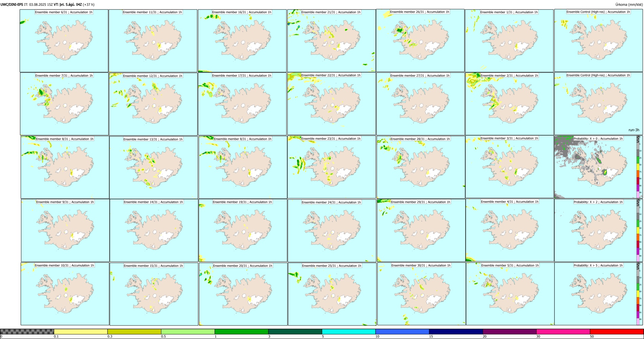This screenshot has height=339, width=644.
Task: Click the 'IT: 03.08.2025 15Z' initial time text
Action: (x=39, y=4)
